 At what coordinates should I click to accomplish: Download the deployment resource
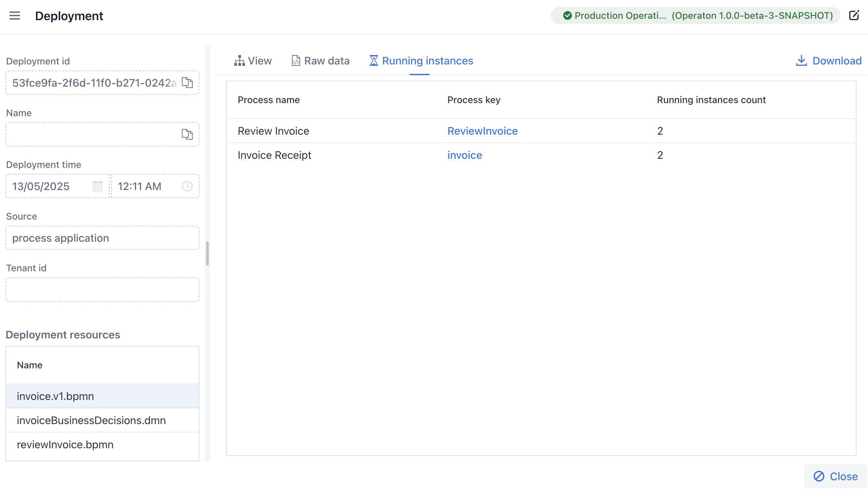[x=829, y=61]
